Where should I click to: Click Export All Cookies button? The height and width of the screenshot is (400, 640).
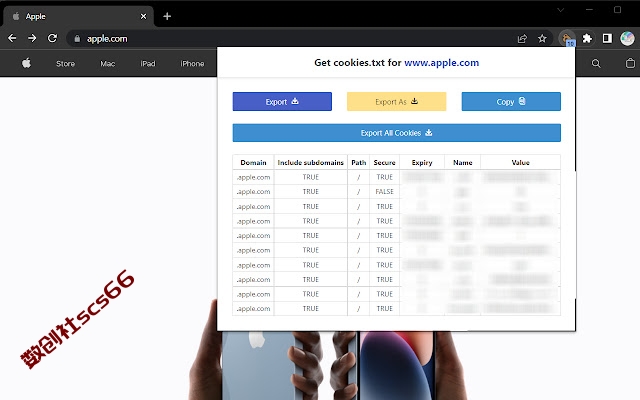pos(396,133)
